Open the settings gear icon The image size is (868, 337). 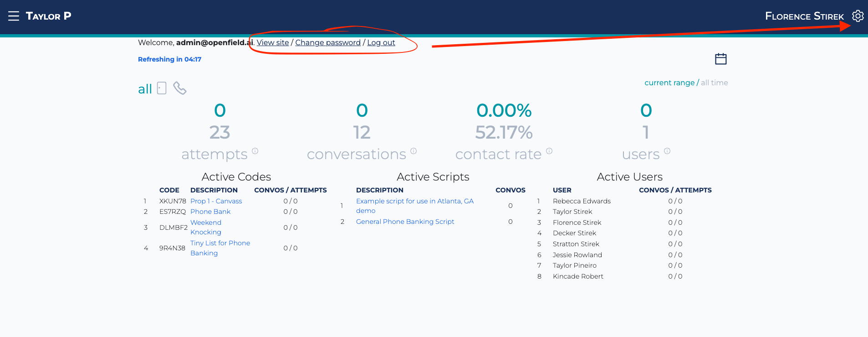[858, 16]
